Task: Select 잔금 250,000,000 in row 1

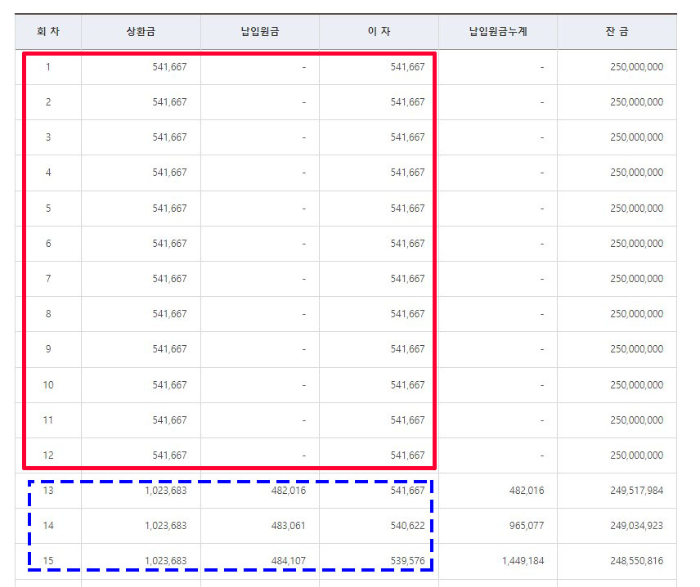Action: [x=637, y=67]
